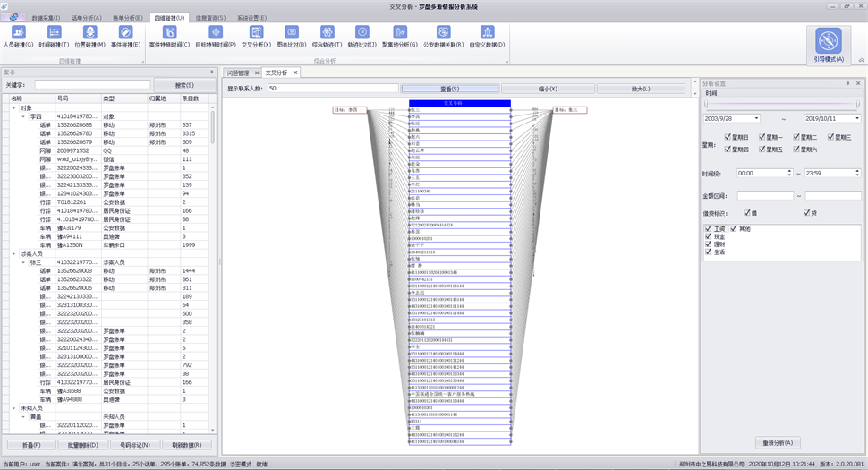Open the 2003/9/28 start date dropdown
This screenshot has height=470, width=868.
click(x=756, y=118)
